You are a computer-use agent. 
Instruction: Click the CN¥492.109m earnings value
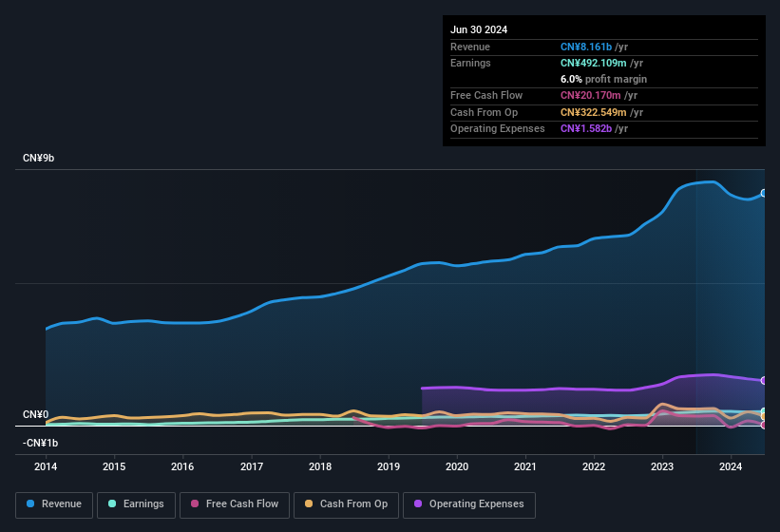click(x=594, y=63)
